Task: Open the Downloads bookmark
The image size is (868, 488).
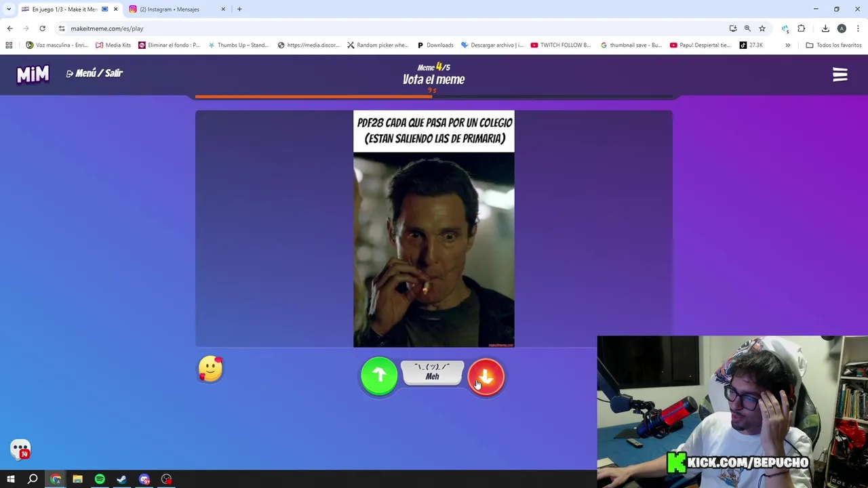Action: (x=435, y=45)
